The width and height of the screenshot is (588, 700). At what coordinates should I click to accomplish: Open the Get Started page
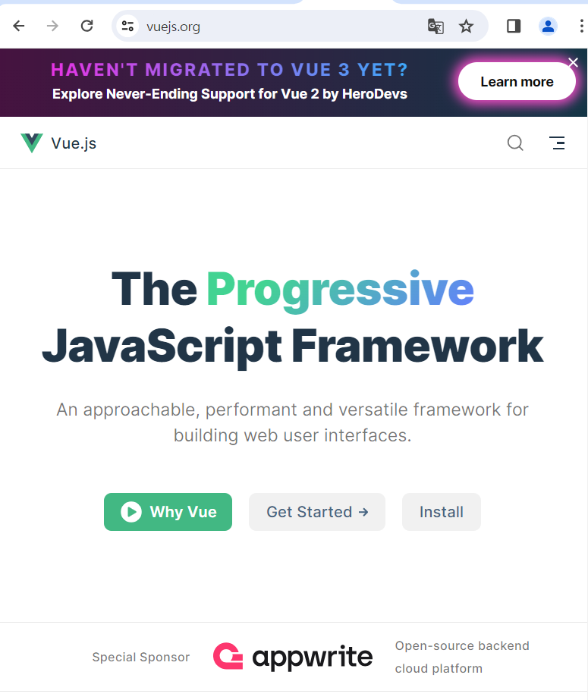(316, 512)
